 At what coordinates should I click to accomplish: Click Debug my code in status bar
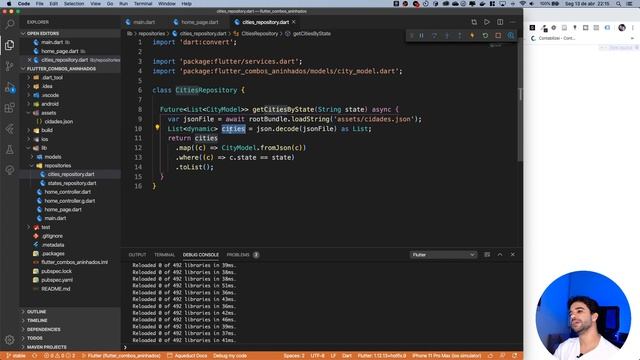[230, 356]
